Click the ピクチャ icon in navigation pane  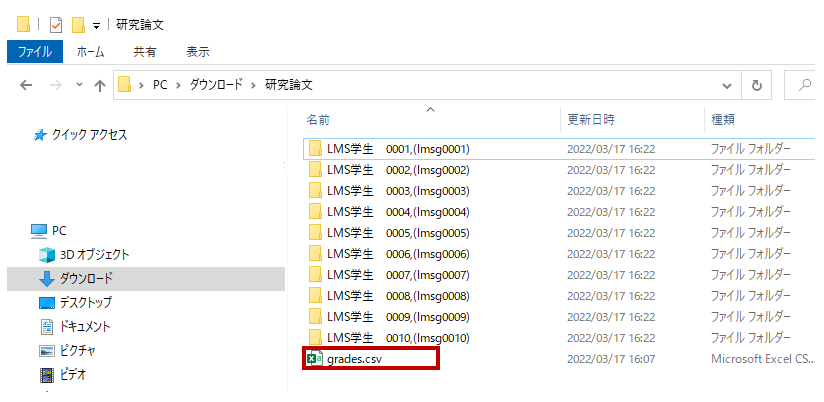click(47, 351)
